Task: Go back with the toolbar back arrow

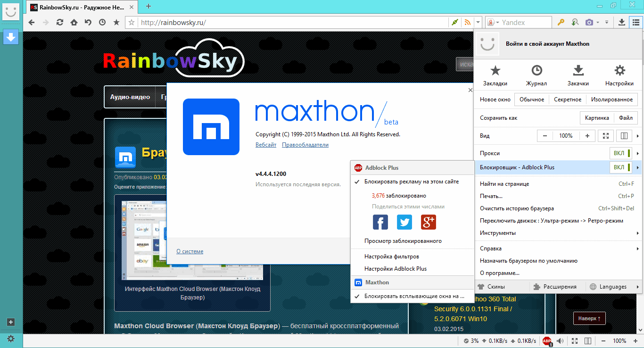Action: (32, 22)
